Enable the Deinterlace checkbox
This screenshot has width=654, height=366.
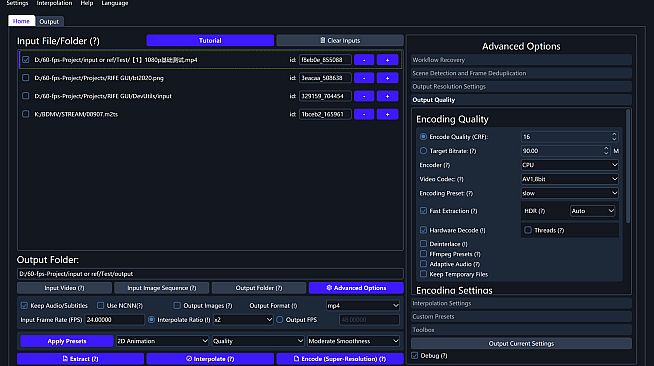point(423,244)
